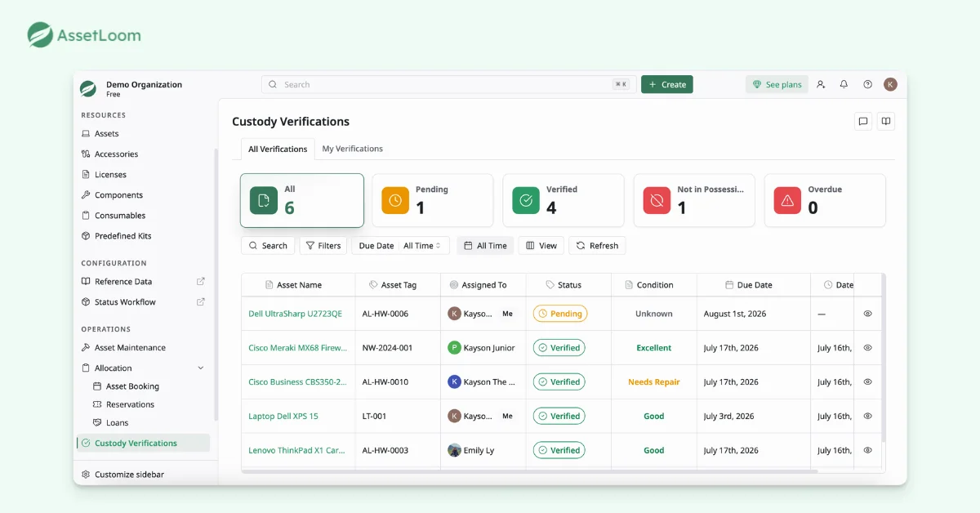980x513 pixels.
Task: Click the invite user icon
Action: coord(821,84)
